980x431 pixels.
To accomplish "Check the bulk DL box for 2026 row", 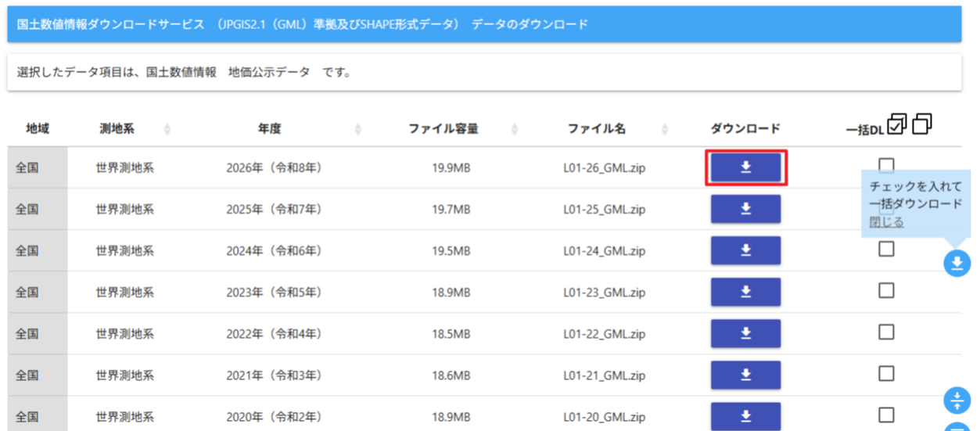I will [886, 164].
